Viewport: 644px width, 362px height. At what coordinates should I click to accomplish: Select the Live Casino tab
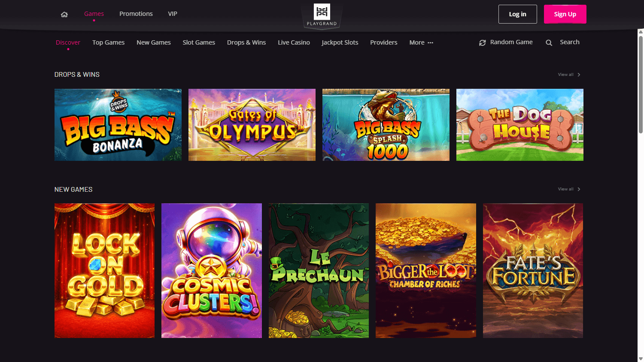point(294,42)
